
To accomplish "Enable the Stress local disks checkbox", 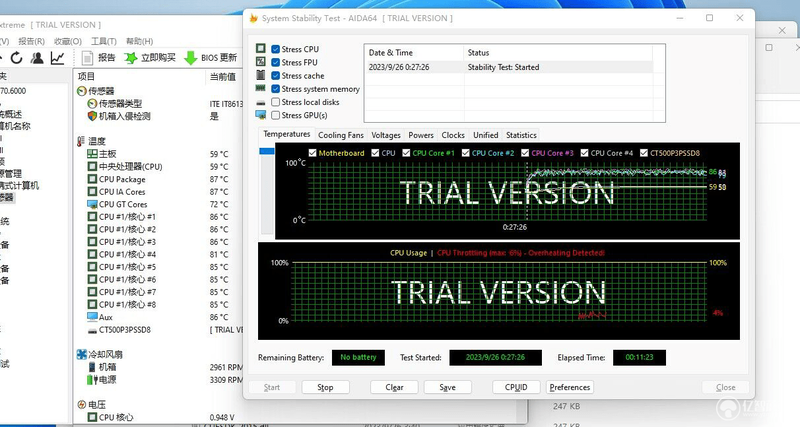I will tap(276, 102).
